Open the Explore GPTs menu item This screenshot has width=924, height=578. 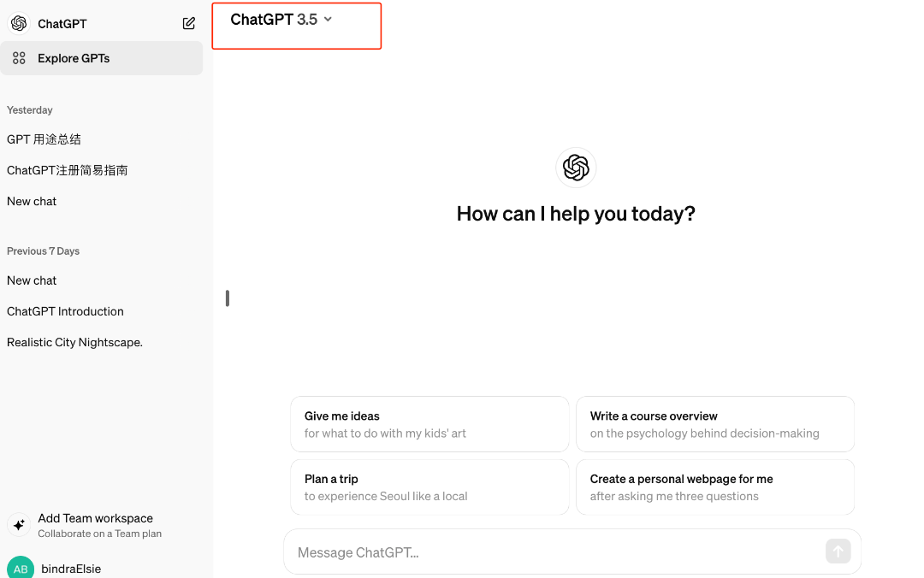[74, 58]
